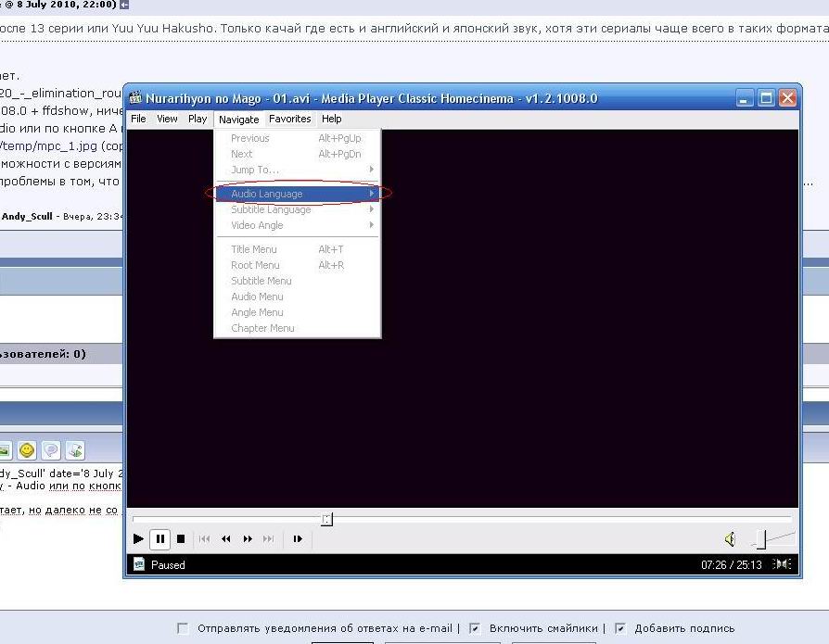The height and width of the screenshot is (644, 829).
Task: Choose Title Menu entry
Action: (298, 249)
